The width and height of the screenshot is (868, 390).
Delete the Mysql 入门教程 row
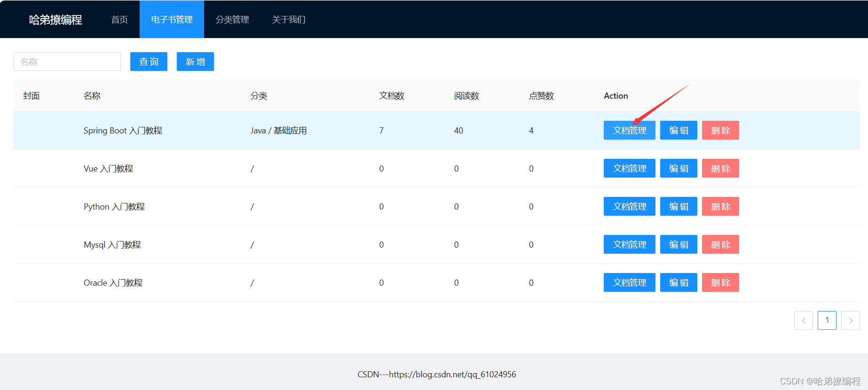coord(720,244)
